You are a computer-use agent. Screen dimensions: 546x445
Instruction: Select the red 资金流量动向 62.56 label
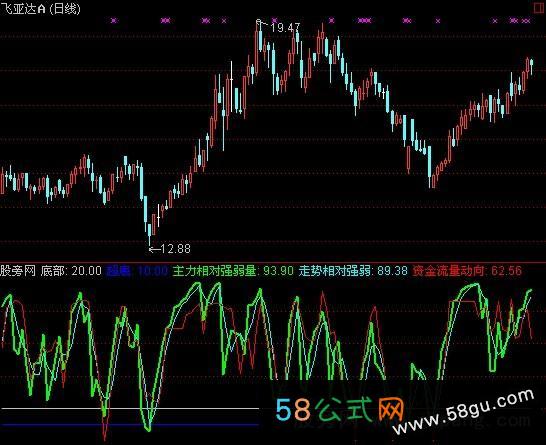pos(467,271)
